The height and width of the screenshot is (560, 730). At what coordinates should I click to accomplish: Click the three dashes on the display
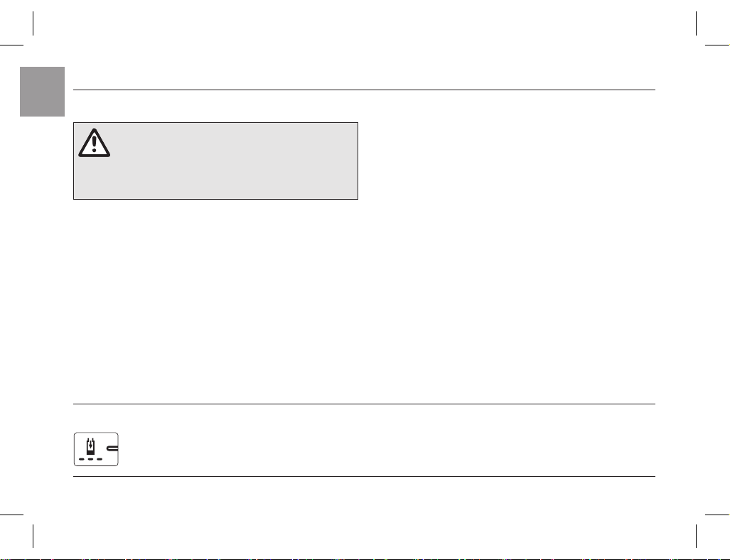coord(90,459)
